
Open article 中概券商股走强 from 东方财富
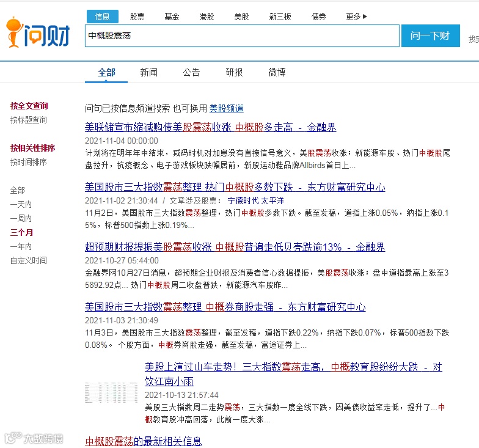tap(225, 307)
